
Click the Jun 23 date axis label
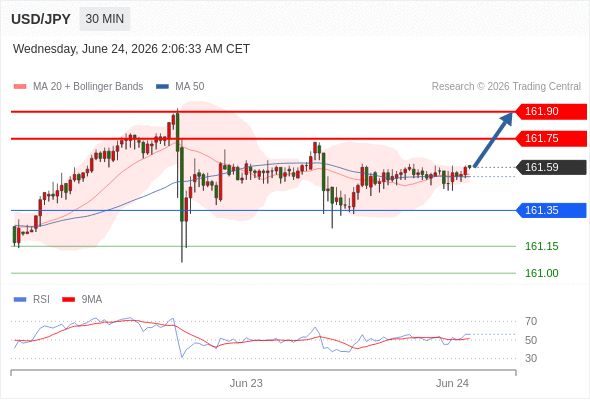[246, 383]
